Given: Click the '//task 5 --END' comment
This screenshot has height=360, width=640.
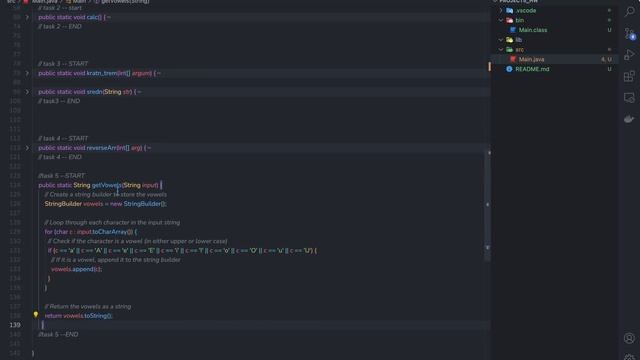Looking at the screenshot, I should tap(58, 334).
